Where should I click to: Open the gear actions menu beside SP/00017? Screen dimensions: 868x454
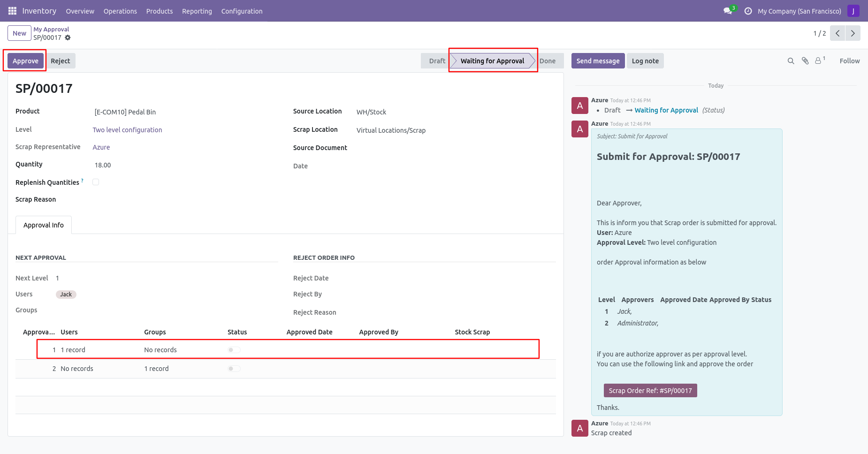(68, 38)
